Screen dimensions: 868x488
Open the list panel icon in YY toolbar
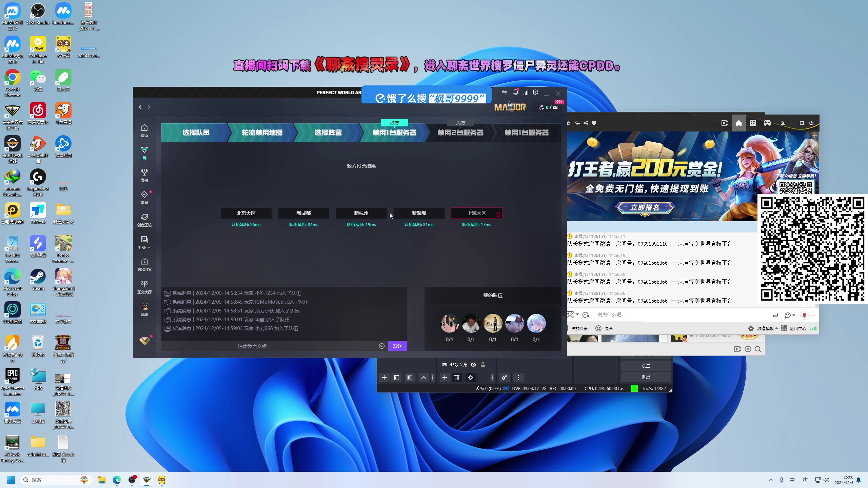click(x=753, y=123)
